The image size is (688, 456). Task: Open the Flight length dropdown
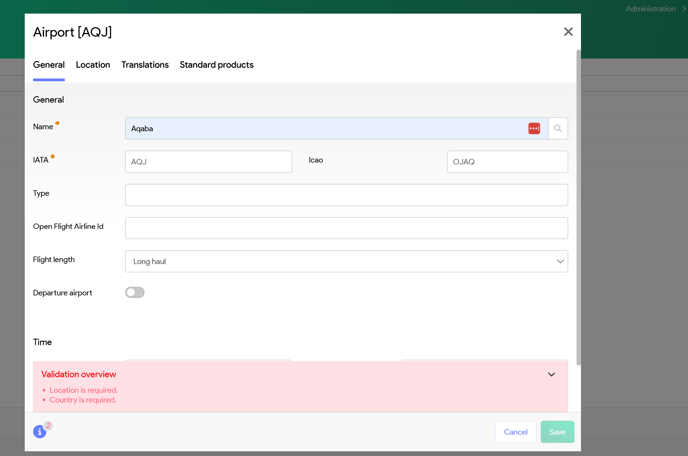click(346, 261)
